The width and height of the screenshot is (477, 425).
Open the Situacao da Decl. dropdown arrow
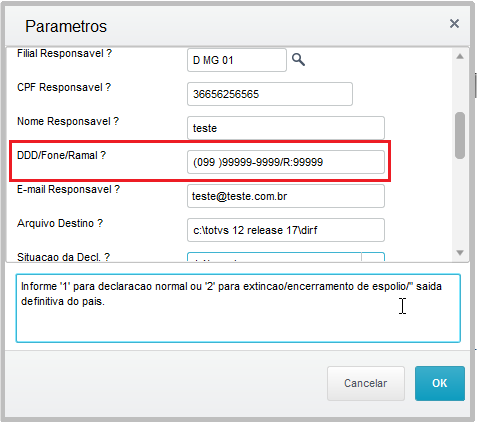[x=373, y=257]
